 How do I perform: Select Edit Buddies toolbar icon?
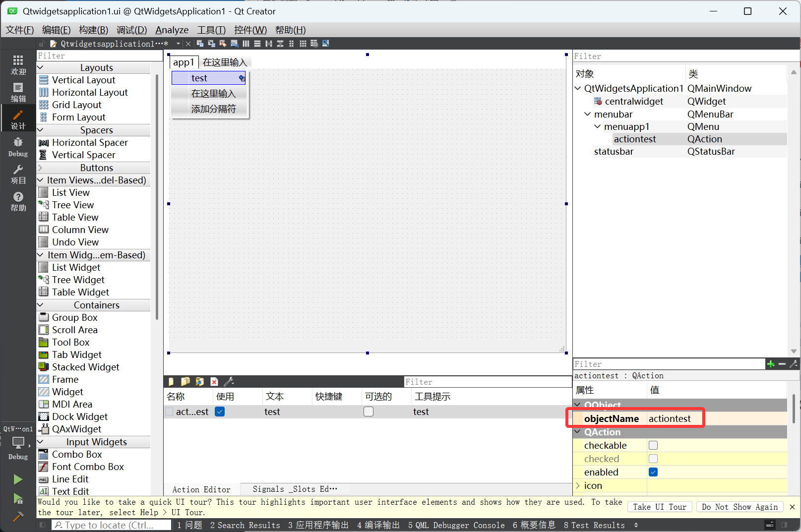pyautogui.click(x=223, y=44)
